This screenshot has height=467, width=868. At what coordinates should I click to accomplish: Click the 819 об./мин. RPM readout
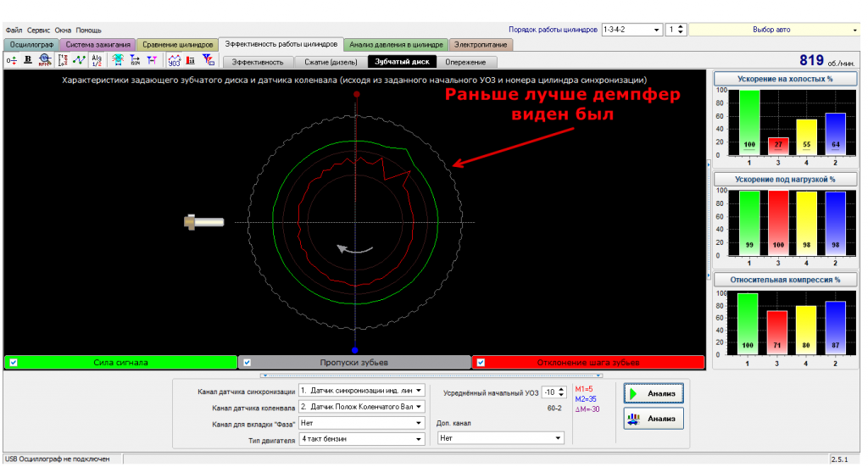(x=827, y=61)
